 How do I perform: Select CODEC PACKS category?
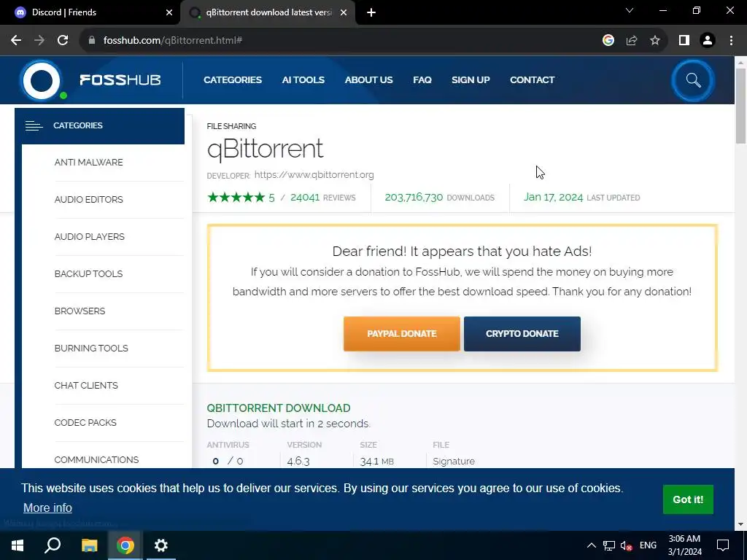tap(85, 422)
